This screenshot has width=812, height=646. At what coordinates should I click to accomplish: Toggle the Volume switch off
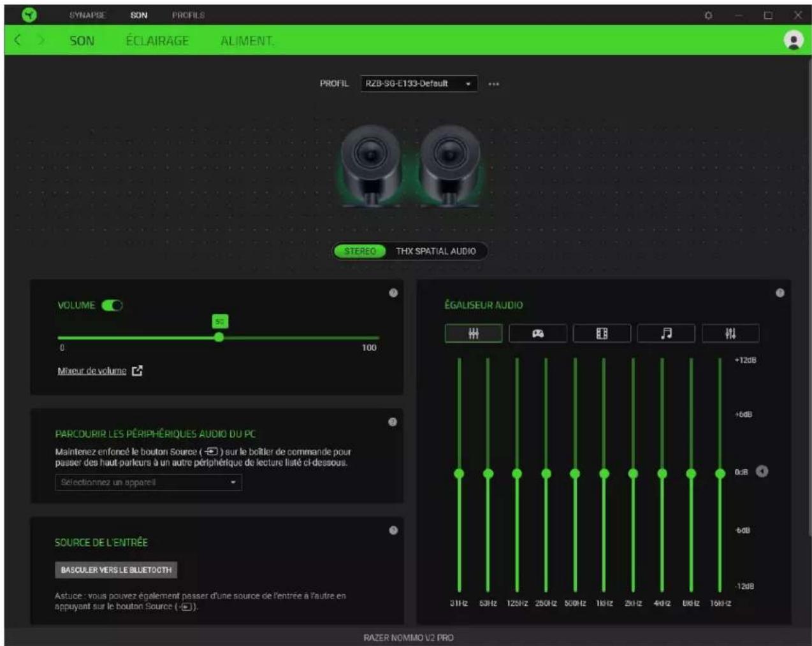[112, 305]
